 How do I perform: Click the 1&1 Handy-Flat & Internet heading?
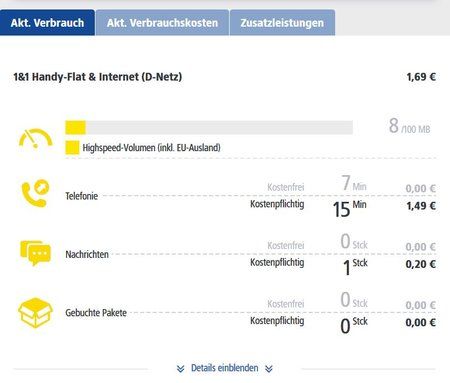coord(98,77)
